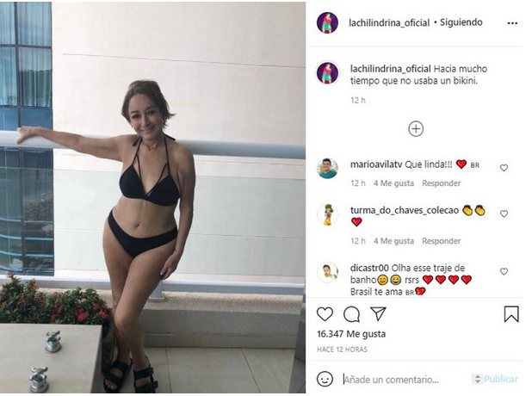Like dicastr00's comment heart
The width and height of the screenshot is (532, 396).
(x=504, y=271)
